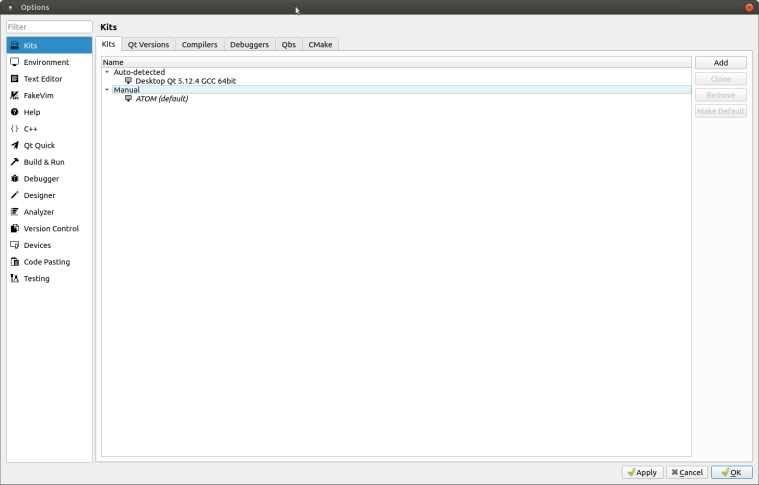Screen dimensions: 759x485
Task: Click the Add kit button
Action: 720,63
